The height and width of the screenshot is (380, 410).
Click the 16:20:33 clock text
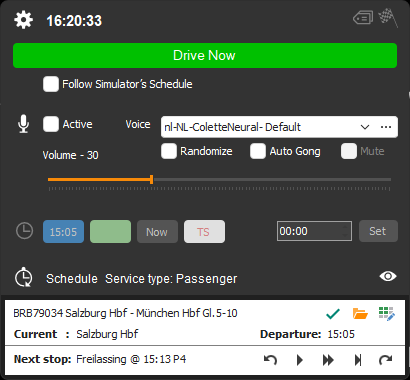tap(74, 21)
